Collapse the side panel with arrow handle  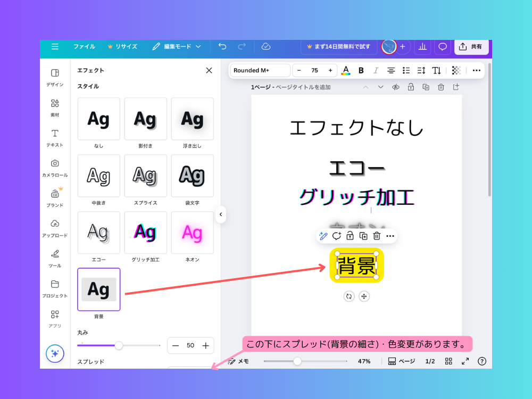click(221, 214)
